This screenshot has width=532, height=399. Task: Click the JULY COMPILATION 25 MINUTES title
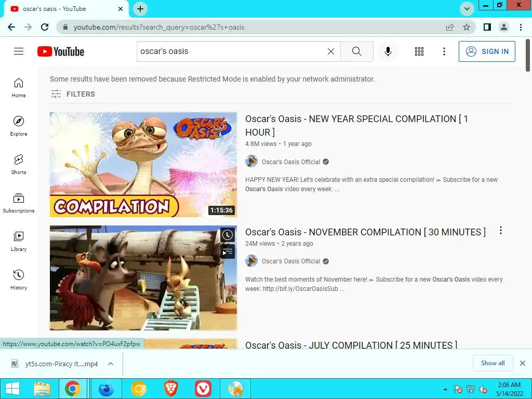[x=351, y=345]
